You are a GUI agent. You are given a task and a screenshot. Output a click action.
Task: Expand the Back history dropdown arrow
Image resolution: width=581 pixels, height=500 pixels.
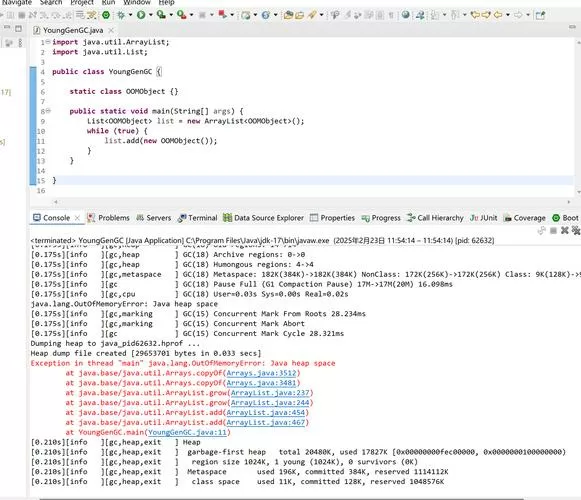[x=508, y=15]
